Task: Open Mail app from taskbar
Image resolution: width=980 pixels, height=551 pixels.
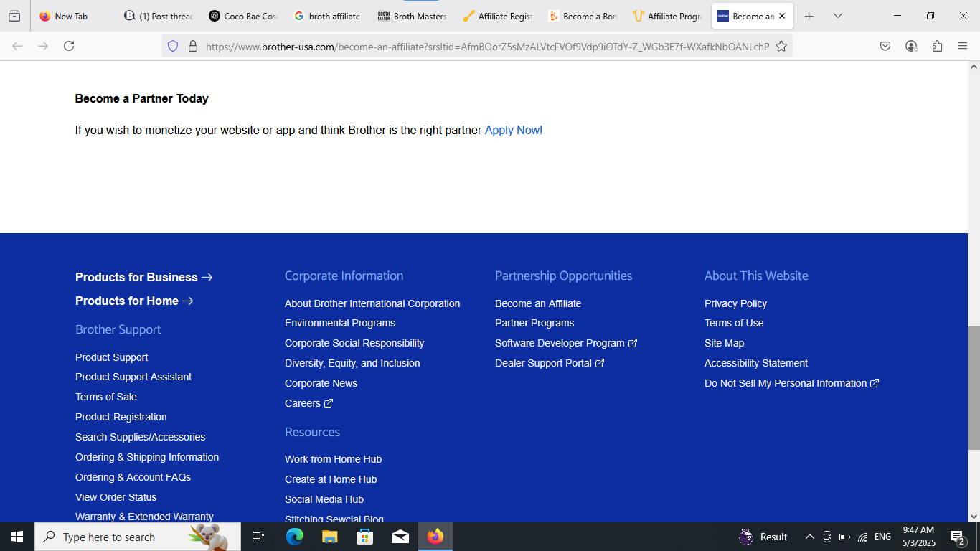Action: pos(400,537)
